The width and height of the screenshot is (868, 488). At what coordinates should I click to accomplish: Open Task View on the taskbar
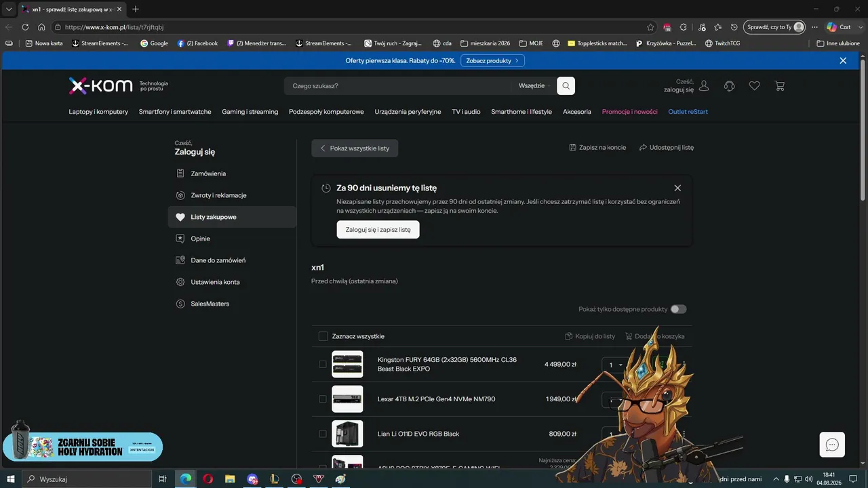click(163, 479)
